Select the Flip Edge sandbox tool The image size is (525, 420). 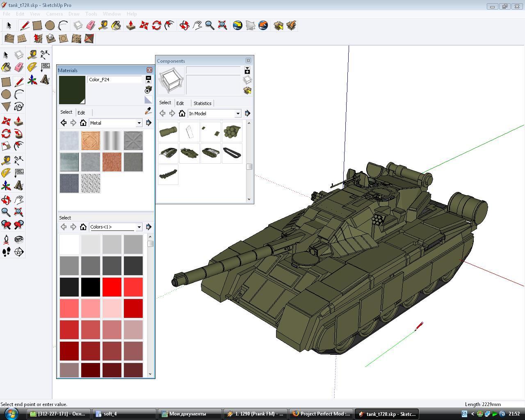click(89, 39)
